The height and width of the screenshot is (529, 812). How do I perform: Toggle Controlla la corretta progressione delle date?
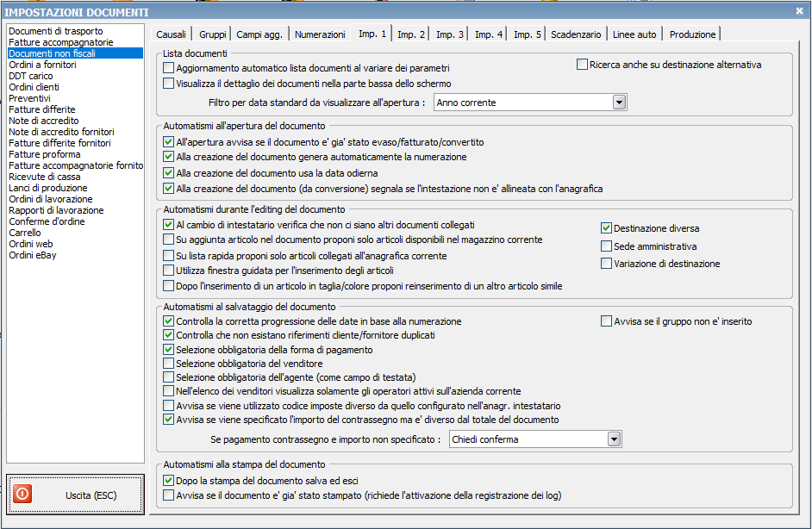tap(168, 321)
